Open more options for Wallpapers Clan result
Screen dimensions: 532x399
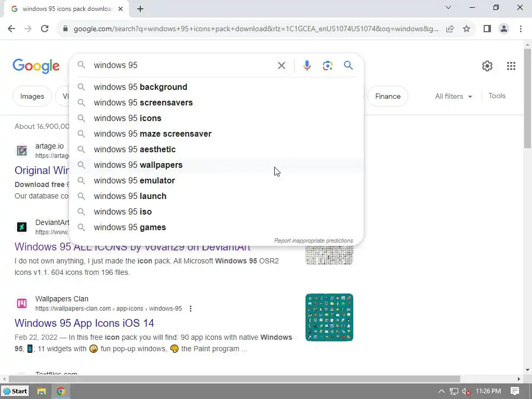click(191, 309)
